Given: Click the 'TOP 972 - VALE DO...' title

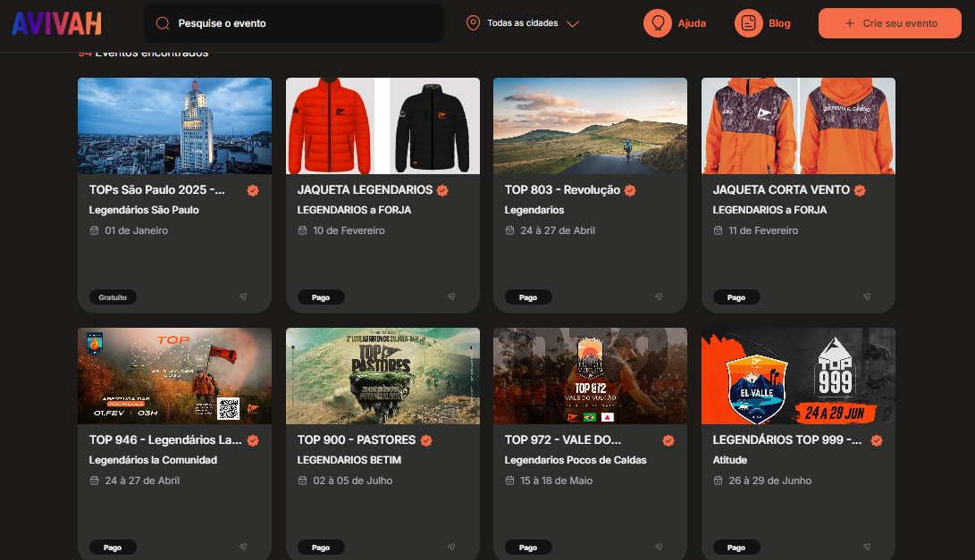Looking at the screenshot, I should click(563, 439).
